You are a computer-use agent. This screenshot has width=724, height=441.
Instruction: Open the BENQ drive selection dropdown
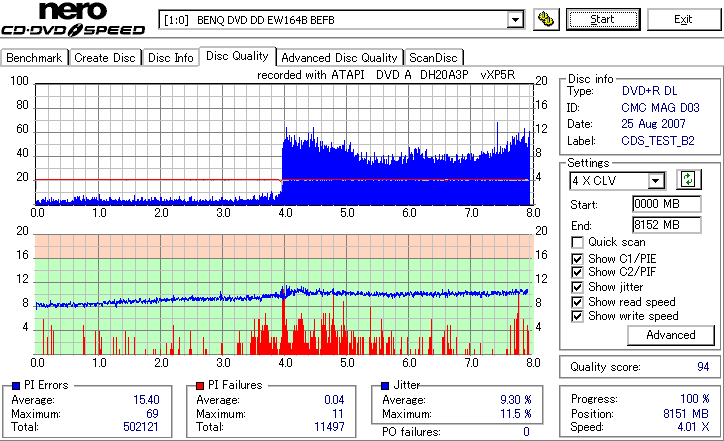(515, 20)
